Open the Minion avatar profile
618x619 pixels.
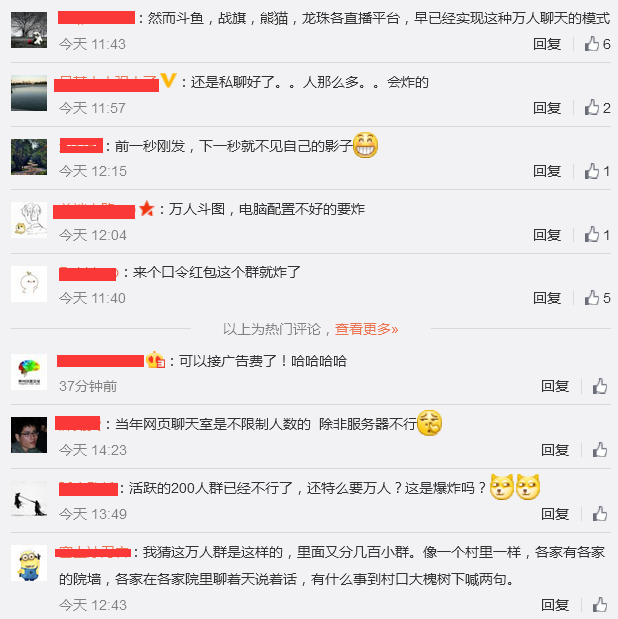[29, 563]
